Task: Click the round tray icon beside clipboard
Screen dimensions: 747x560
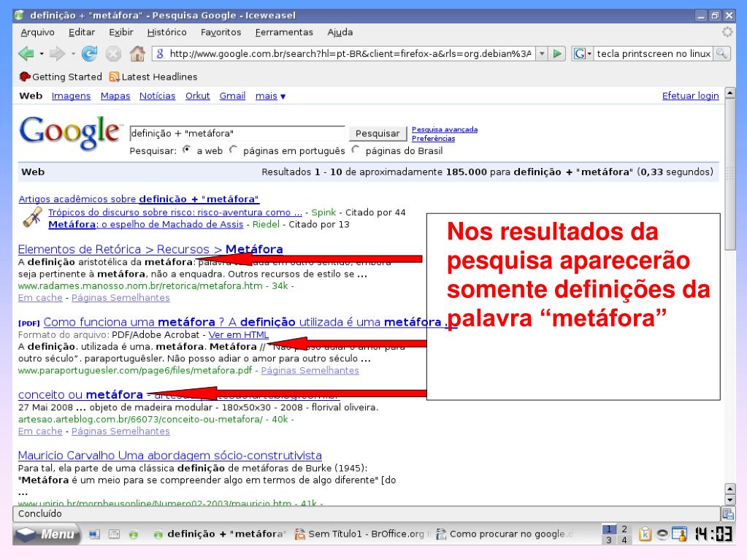Action: pyautogui.click(x=662, y=534)
